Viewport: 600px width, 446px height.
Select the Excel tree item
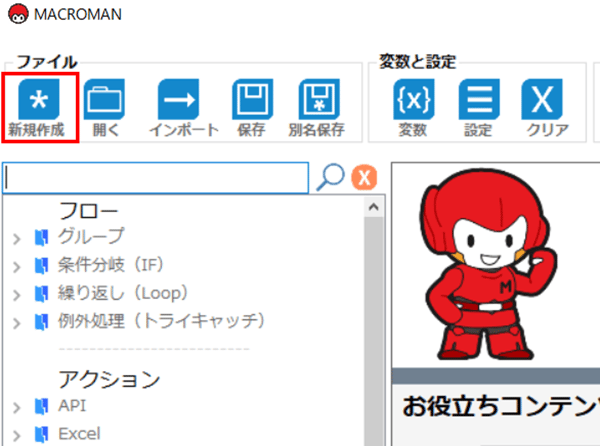(x=79, y=434)
